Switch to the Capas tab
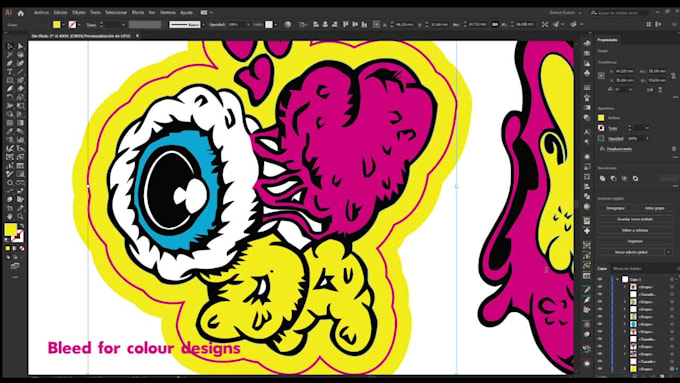This screenshot has height=383, width=680. coord(602,268)
